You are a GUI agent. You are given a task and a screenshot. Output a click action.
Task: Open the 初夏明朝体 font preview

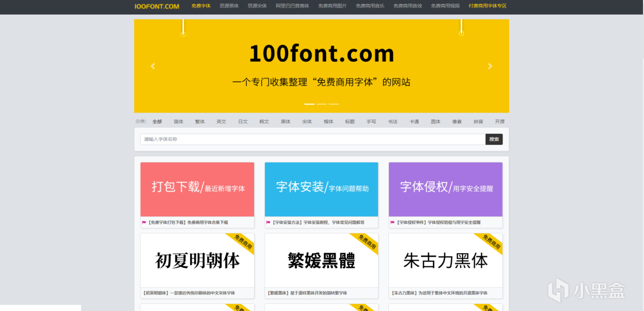coord(197,260)
